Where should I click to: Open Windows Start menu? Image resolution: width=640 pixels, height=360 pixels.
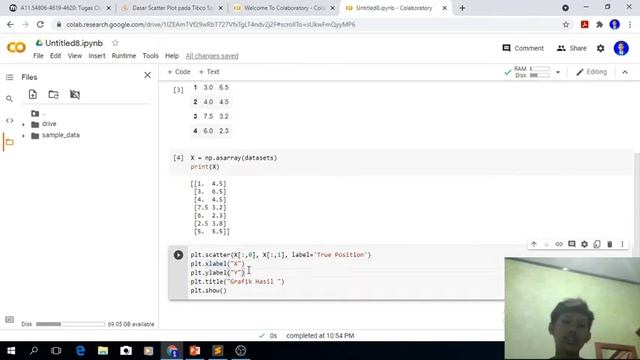[11, 351]
